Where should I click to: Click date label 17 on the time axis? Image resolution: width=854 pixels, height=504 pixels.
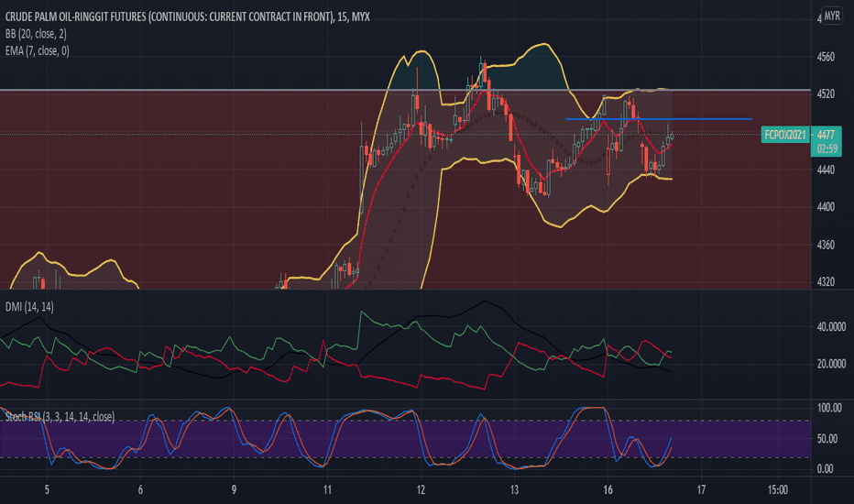coord(702,490)
